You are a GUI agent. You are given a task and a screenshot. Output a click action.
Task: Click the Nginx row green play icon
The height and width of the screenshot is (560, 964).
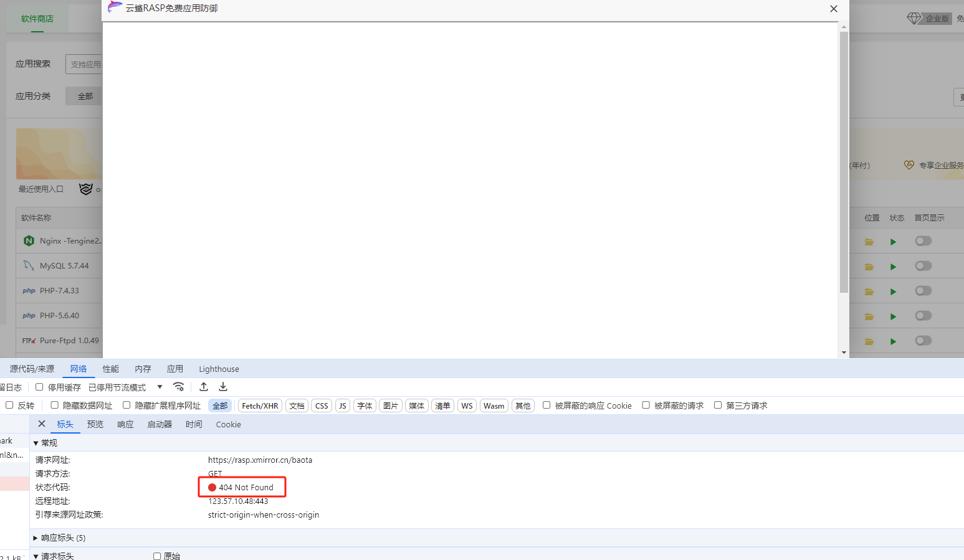pos(894,242)
